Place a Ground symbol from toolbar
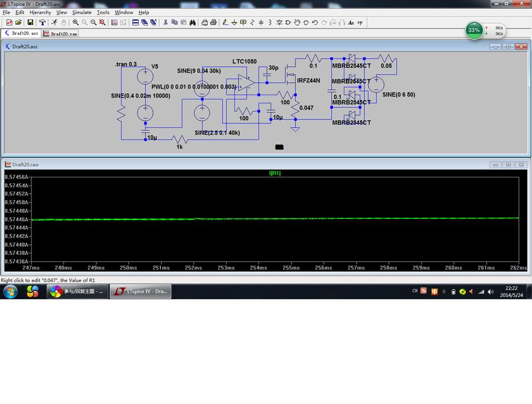The width and height of the screenshot is (532, 404). click(234, 22)
